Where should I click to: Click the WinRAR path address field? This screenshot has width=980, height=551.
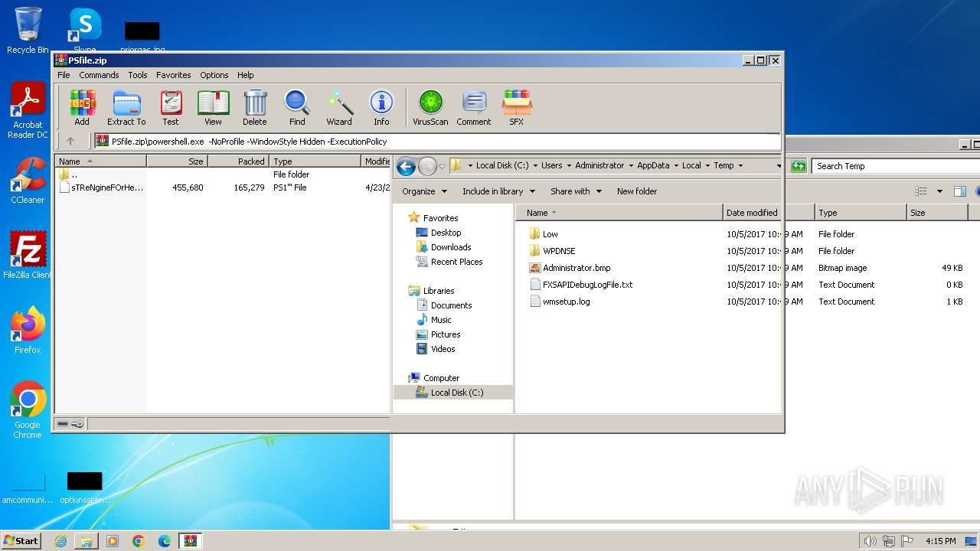pos(437,142)
